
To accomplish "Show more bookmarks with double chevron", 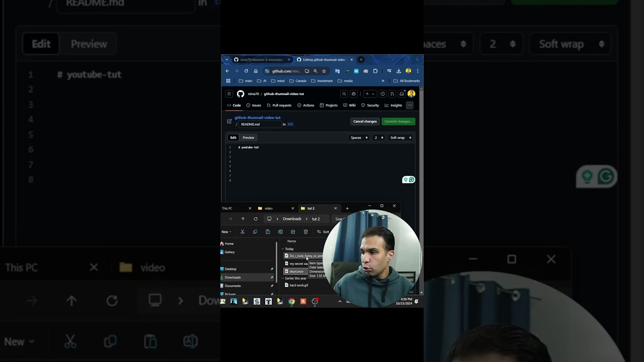I will pyautogui.click(x=383, y=80).
